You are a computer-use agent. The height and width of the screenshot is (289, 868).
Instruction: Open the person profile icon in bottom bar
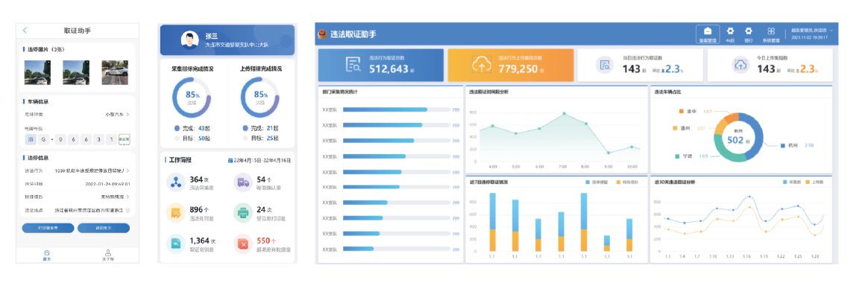[x=108, y=252]
